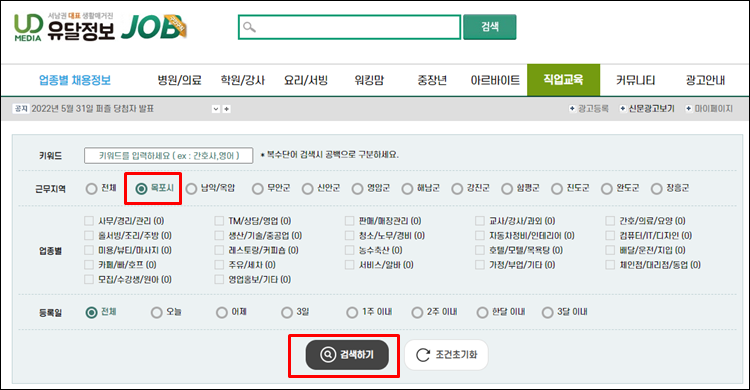Click the magnifier icon in the top search box

click(249, 27)
